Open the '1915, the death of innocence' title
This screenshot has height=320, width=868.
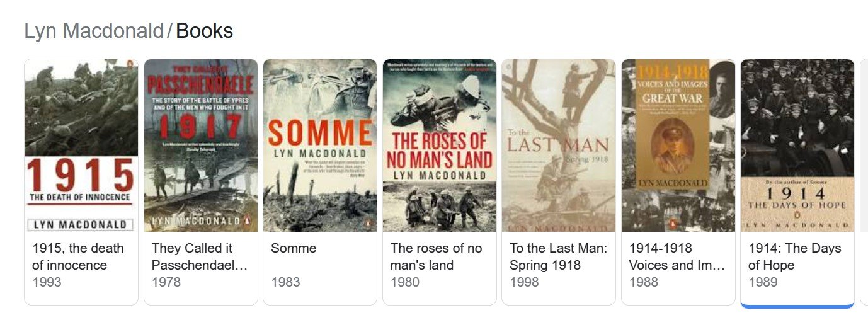tap(78, 256)
